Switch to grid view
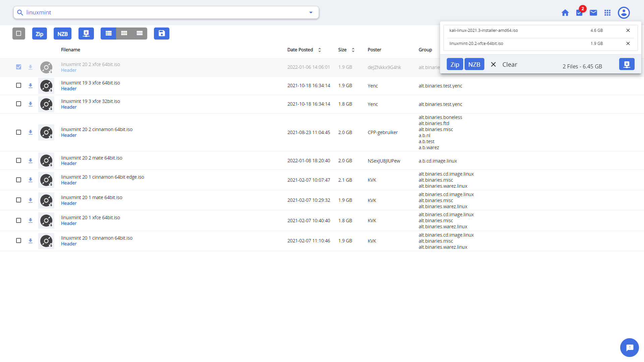 tap(124, 34)
